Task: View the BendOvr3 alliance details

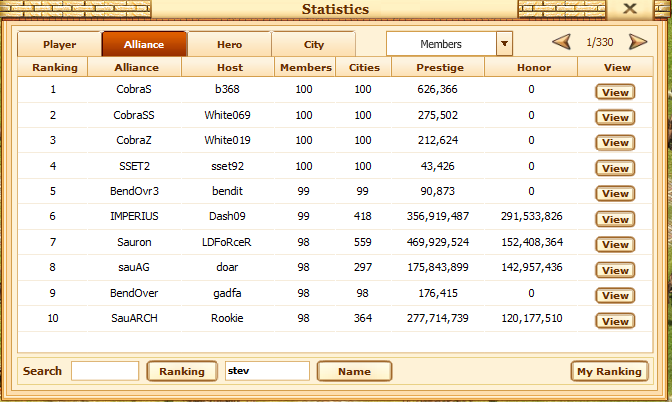Action: [615, 194]
